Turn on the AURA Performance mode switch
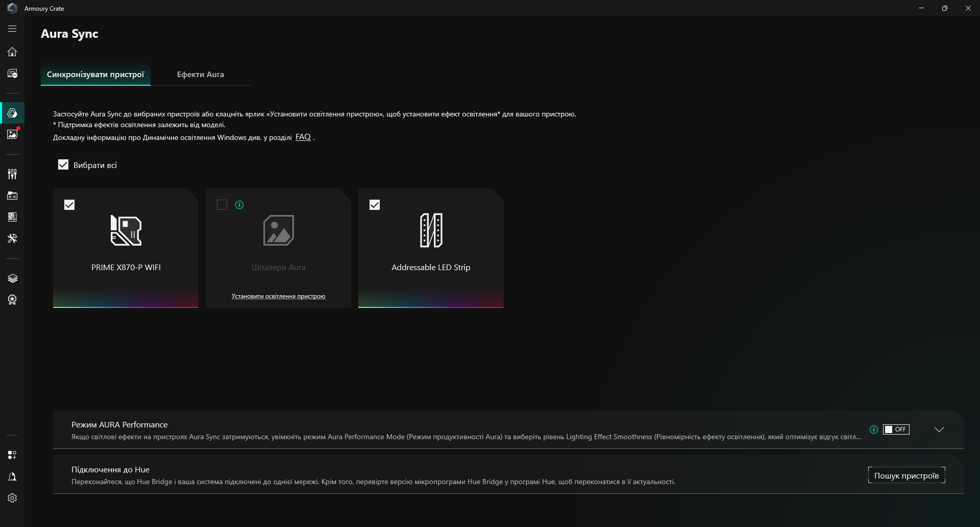 896,429
